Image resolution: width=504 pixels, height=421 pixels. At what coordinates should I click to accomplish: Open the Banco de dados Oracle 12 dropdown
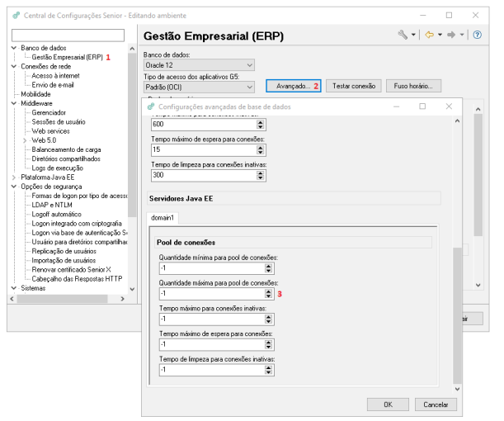tap(199, 65)
